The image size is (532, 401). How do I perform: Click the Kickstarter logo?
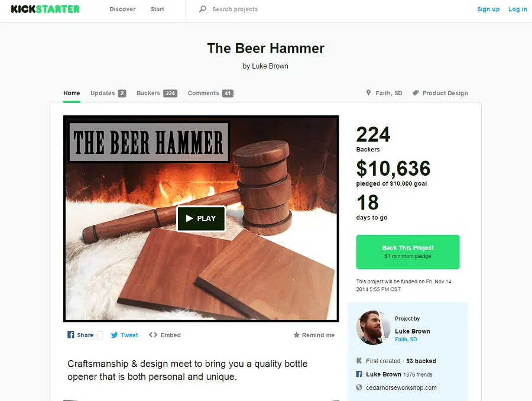pos(45,9)
